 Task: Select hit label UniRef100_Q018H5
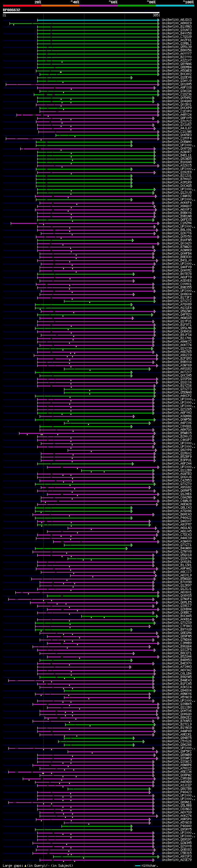177,84
